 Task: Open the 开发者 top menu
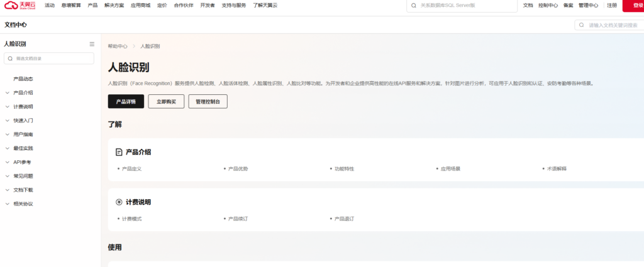point(208,6)
